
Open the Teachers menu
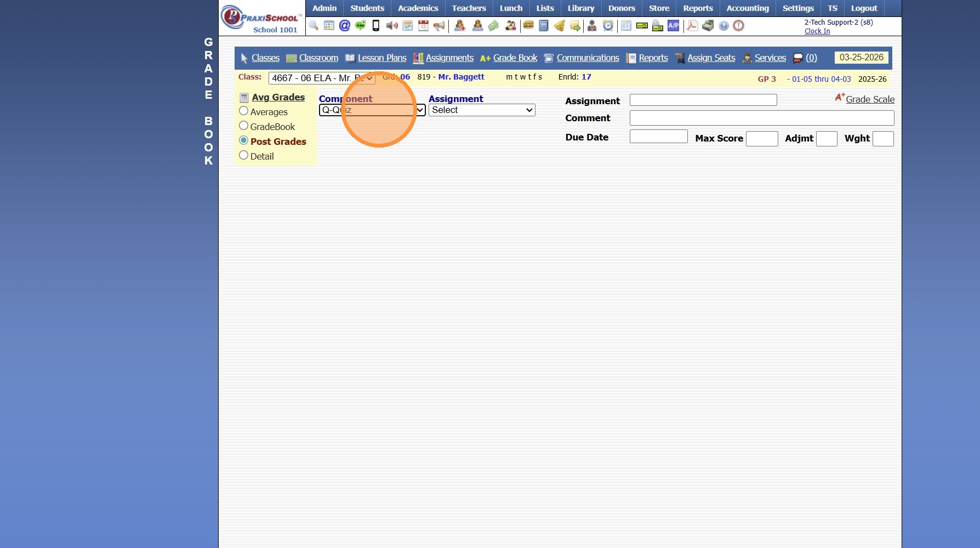469,8
